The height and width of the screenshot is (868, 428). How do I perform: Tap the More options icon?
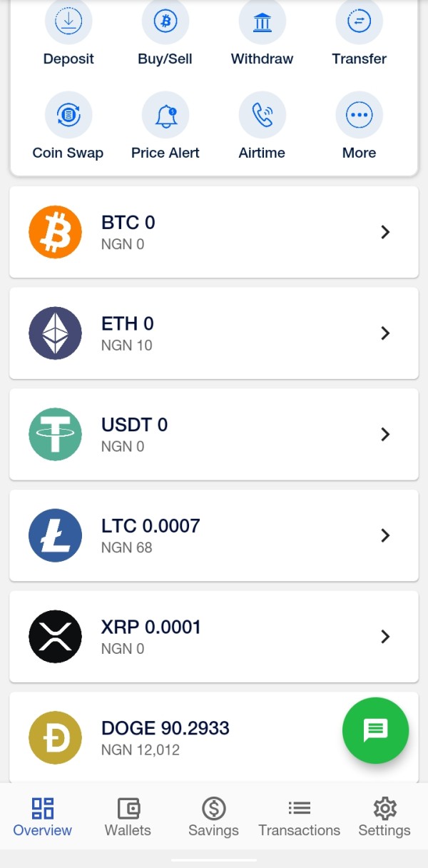359,115
